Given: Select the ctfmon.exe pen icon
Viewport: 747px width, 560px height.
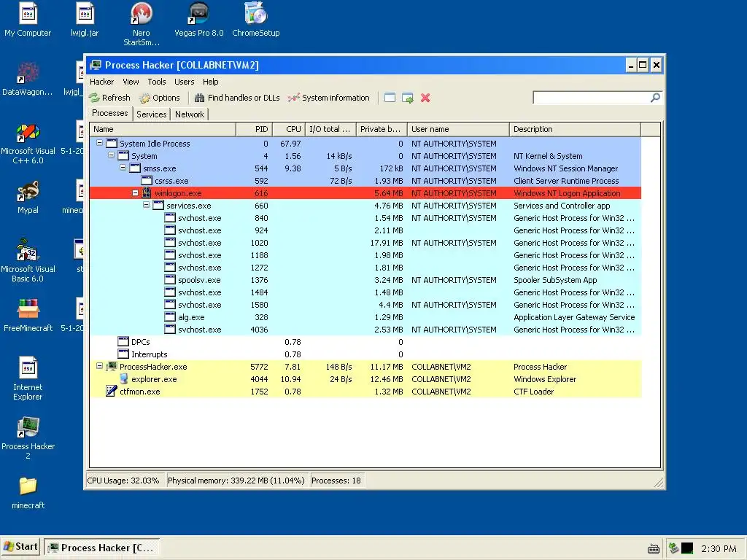Looking at the screenshot, I should click(112, 392).
